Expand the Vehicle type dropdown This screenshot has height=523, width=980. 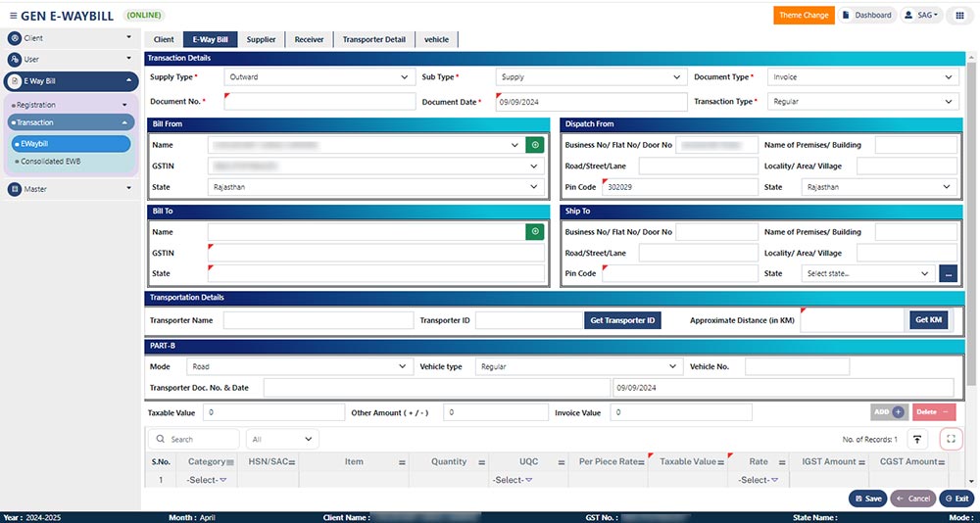pyautogui.click(x=576, y=366)
